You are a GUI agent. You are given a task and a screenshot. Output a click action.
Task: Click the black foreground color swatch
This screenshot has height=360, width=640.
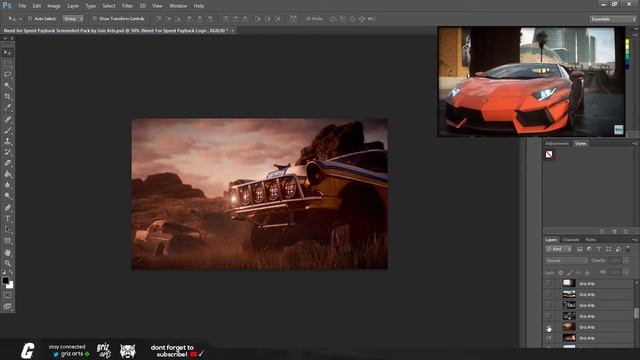pyautogui.click(x=5, y=280)
